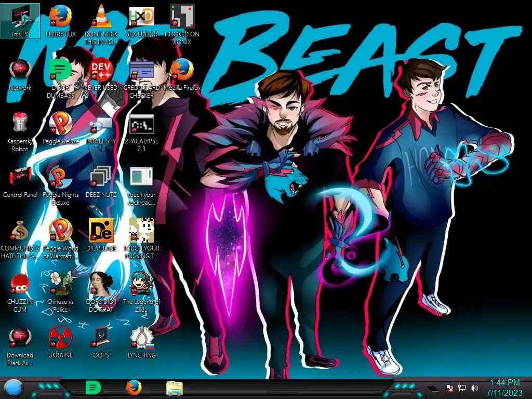Click the Chinese vs Police flower icon

(x=60, y=292)
